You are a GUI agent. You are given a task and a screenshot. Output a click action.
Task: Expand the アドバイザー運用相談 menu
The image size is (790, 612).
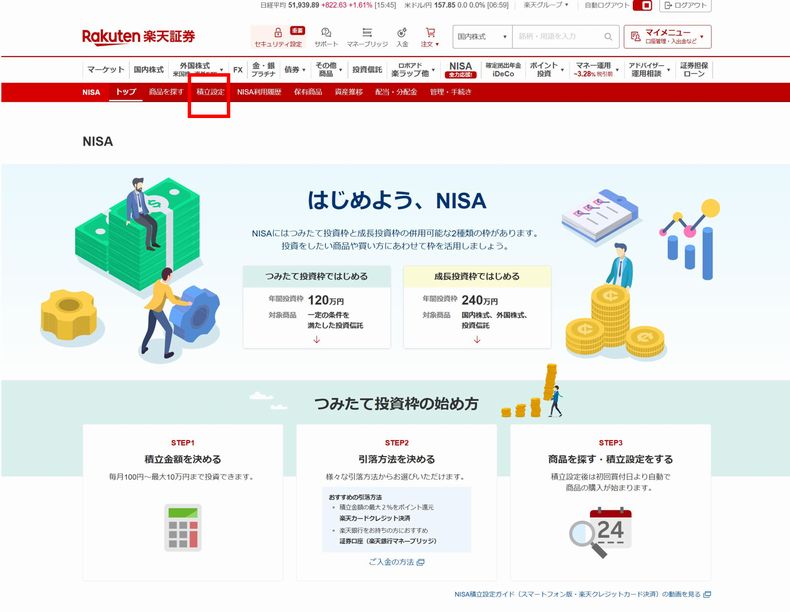[x=649, y=70]
